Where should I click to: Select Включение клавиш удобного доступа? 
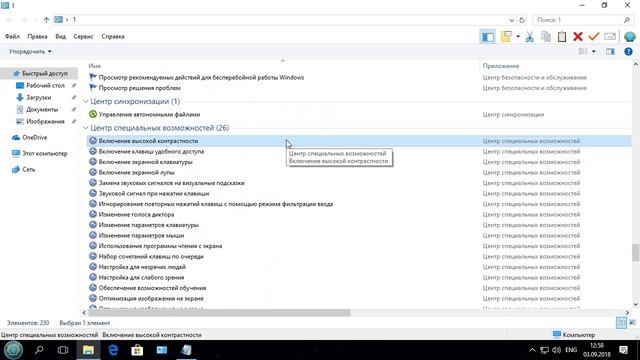click(151, 151)
